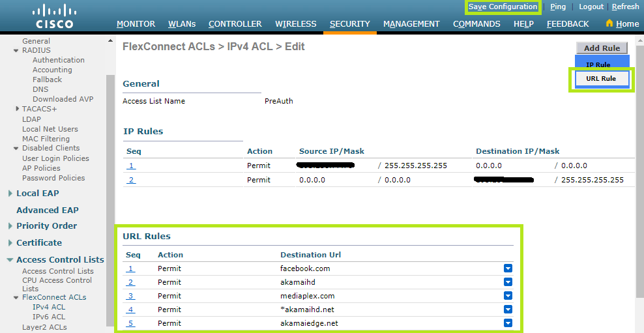
Task: Open IP rule sequence 1
Action: (x=131, y=166)
